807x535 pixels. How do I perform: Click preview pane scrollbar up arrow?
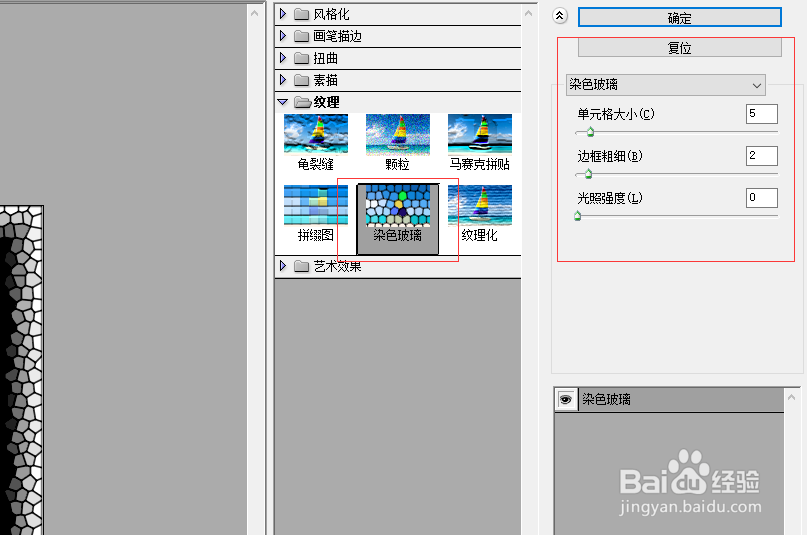[x=254, y=14]
